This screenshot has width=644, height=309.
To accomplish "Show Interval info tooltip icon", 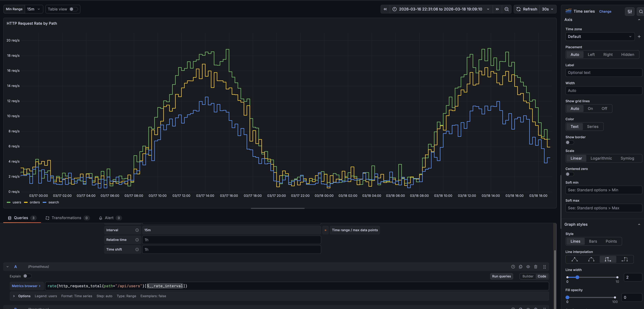I will [x=137, y=230].
